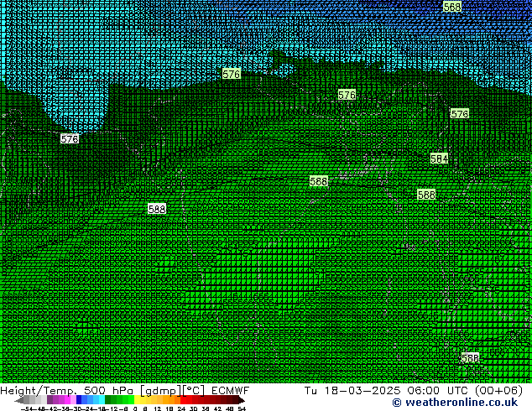532x411 pixels.
Task: Click the 584 height contour label
Action: click(x=439, y=159)
